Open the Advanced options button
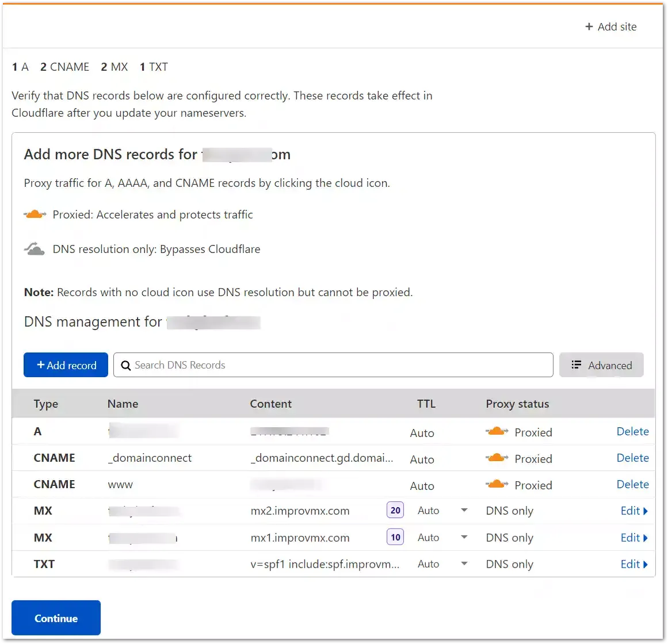Image resolution: width=668 pixels, height=644 pixels. 601,365
